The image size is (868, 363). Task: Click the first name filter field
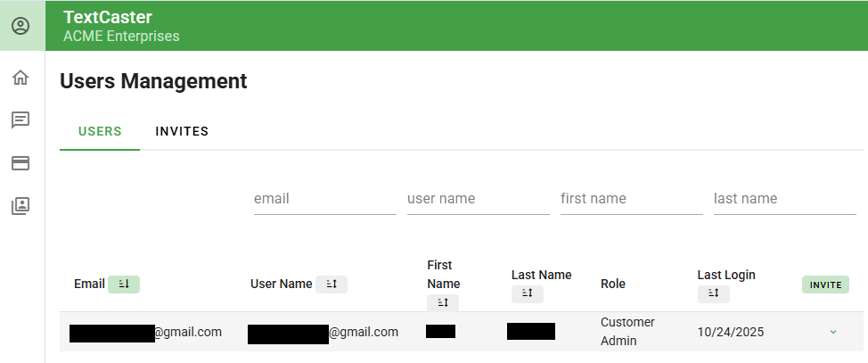click(x=631, y=199)
